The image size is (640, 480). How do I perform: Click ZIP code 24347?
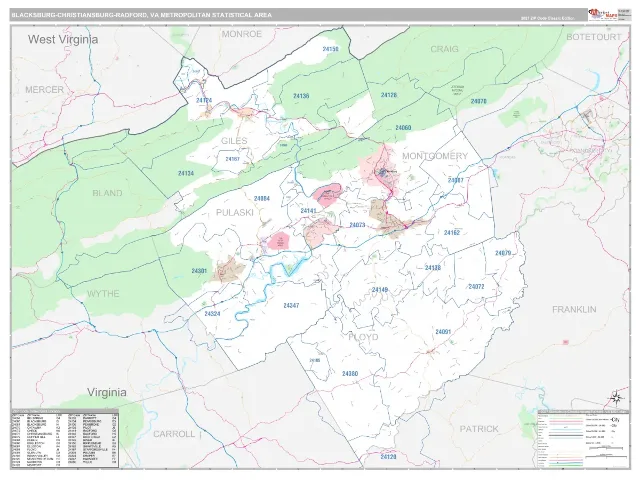[291, 305]
